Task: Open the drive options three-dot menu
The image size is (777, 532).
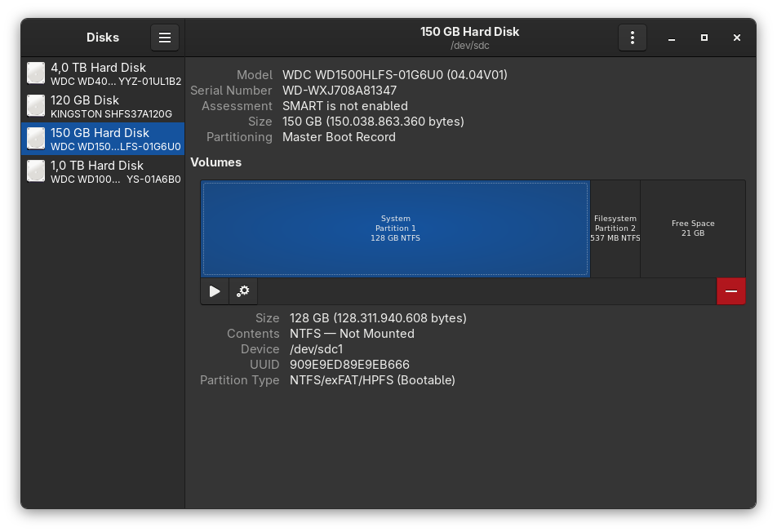Action: (x=633, y=38)
